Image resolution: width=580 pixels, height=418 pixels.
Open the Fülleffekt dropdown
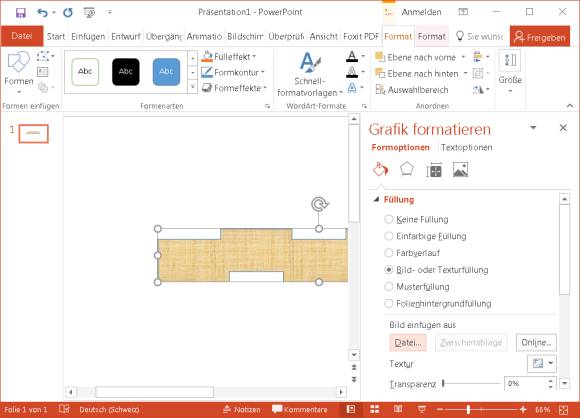pyautogui.click(x=229, y=57)
